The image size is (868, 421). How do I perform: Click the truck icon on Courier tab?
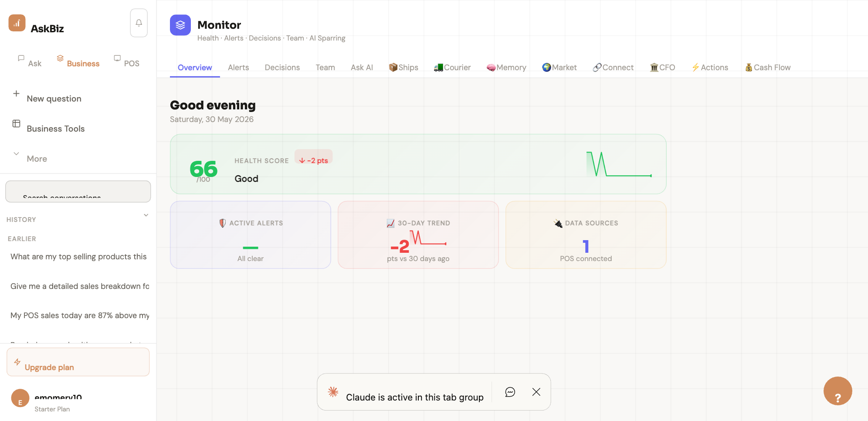click(x=438, y=68)
